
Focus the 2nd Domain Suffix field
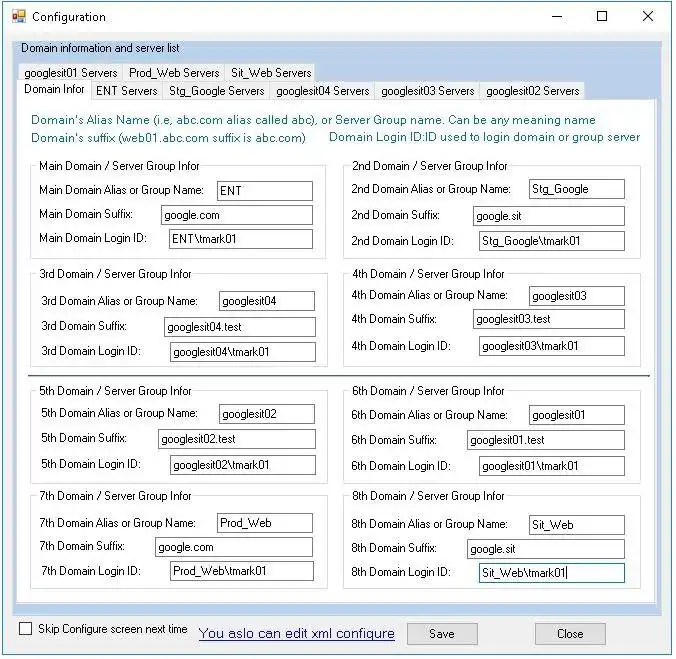pyautogui.click(x=549, y=216)
